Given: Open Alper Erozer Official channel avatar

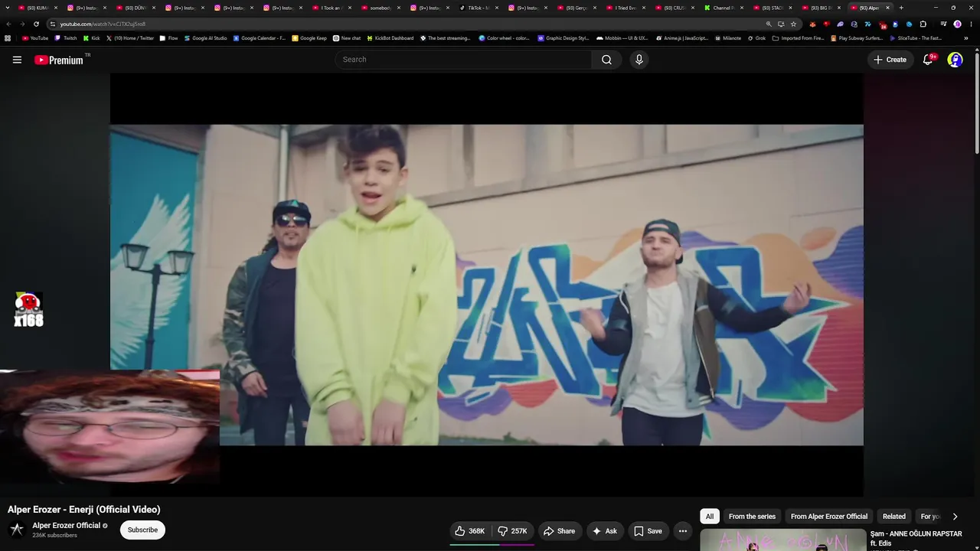Looking at the screenshot, I should [x=17, y=530].
